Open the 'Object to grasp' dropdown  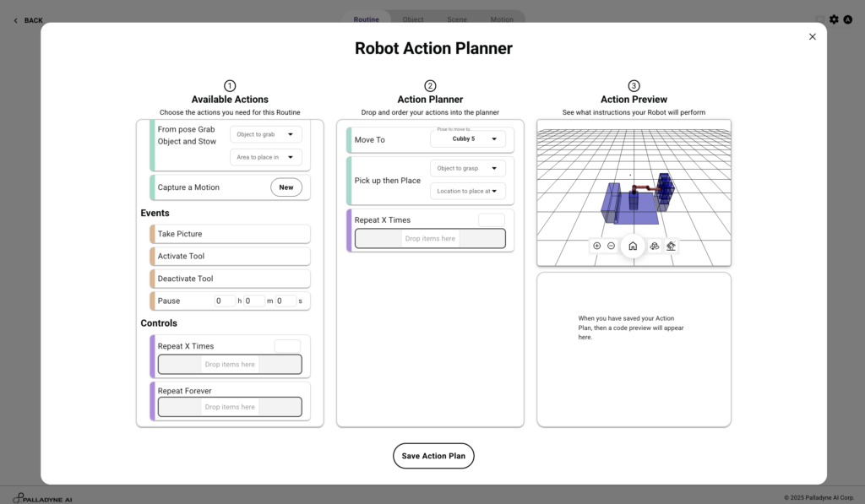tap(467, 168)
